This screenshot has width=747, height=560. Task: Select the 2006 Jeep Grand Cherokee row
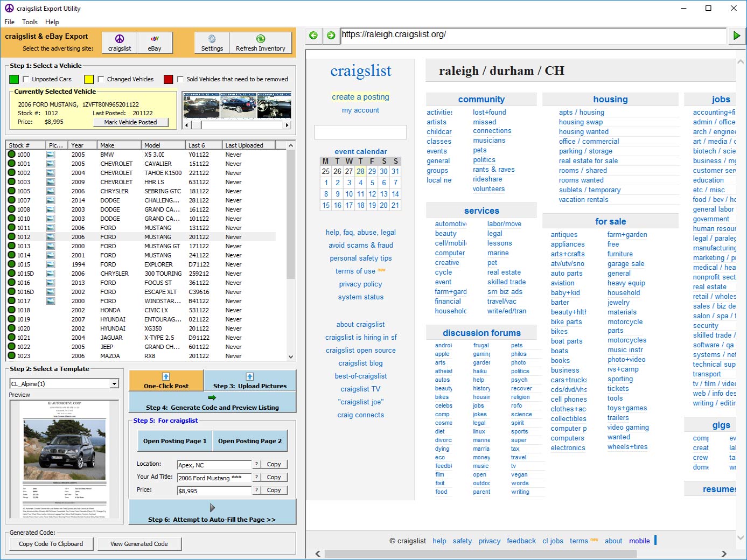(x=141, y=347)
